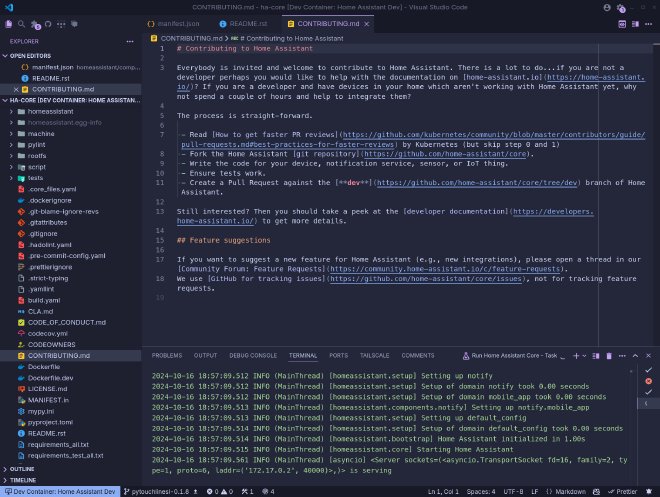Screen dimensions: 660x497
Task: Open Dockerfile.dev in the explorer
Action: (x=51, y=378)
